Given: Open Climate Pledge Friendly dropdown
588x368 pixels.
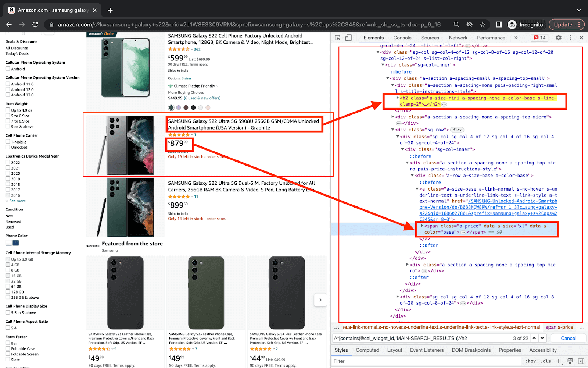Looking at the screenshot, I should tap(193, 86).
